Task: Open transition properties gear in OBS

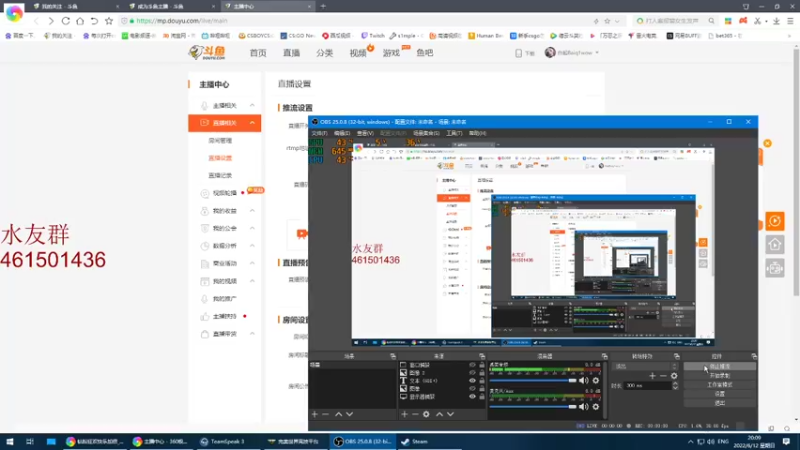Action: coord(674,376)
